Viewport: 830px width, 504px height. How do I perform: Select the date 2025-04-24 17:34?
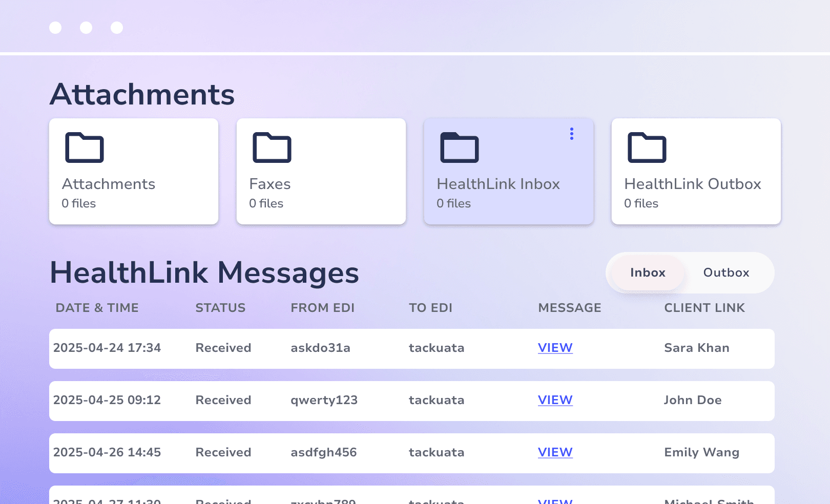click(x=107, y=348)
